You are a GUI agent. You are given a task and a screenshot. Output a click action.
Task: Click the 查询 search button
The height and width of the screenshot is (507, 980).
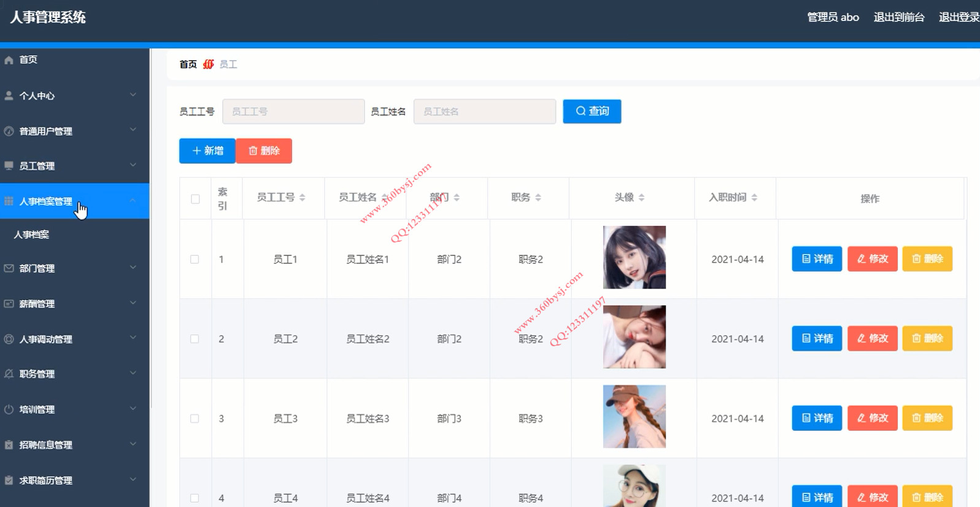[x=592, y=111]
